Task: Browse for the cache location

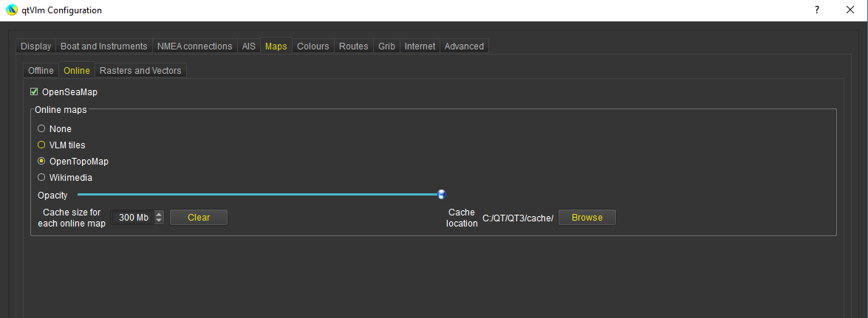Action: (587, 218)
